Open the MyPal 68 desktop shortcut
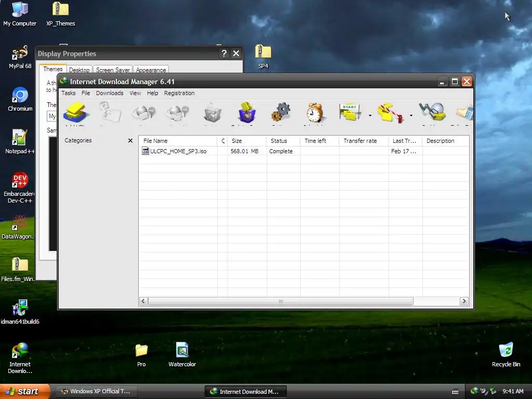This screenshot has height=399, width=532. click(x=20, y=57)
